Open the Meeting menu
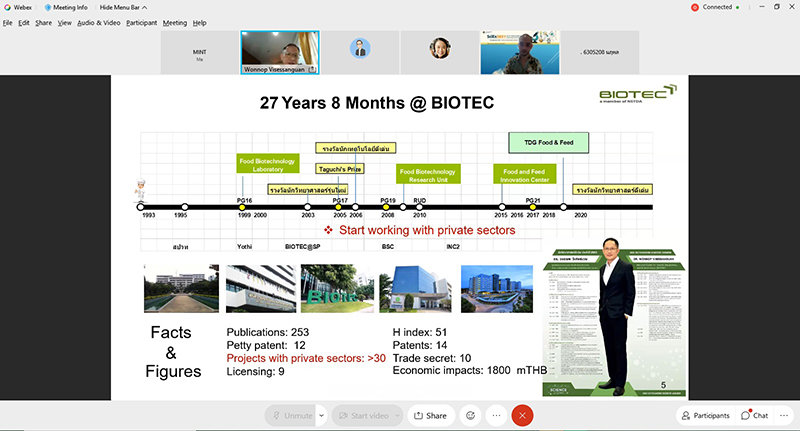The width and height of the screenshot is (800, 431). click(x=174, y=22)
